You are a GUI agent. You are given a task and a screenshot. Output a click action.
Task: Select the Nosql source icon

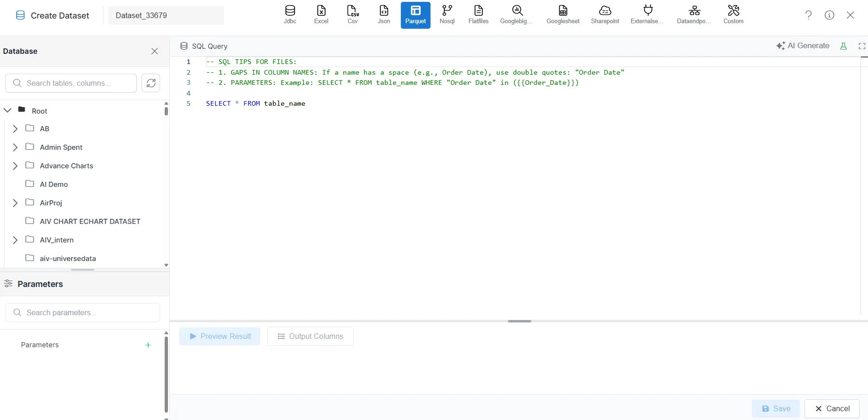(447, 15)
